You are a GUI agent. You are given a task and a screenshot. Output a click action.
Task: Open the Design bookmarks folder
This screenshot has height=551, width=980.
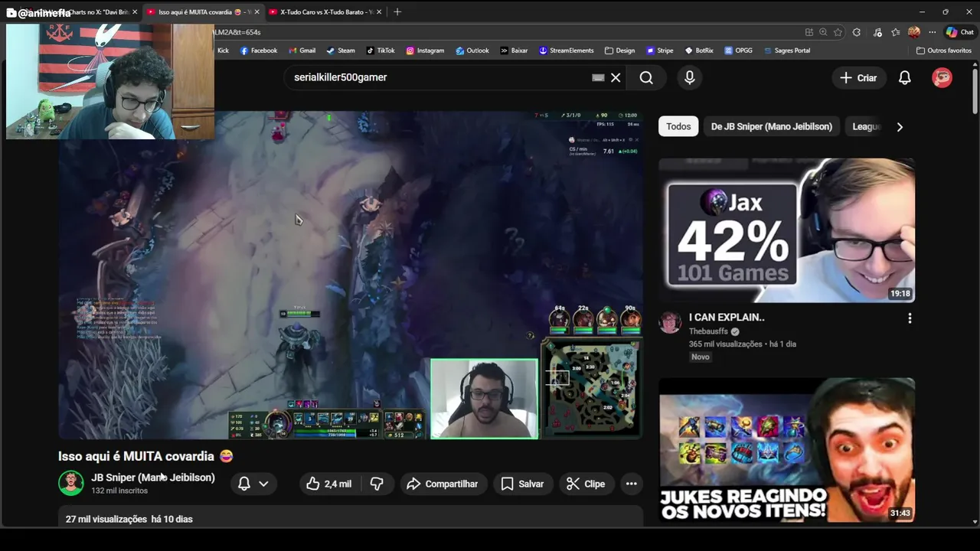point(619,51)
